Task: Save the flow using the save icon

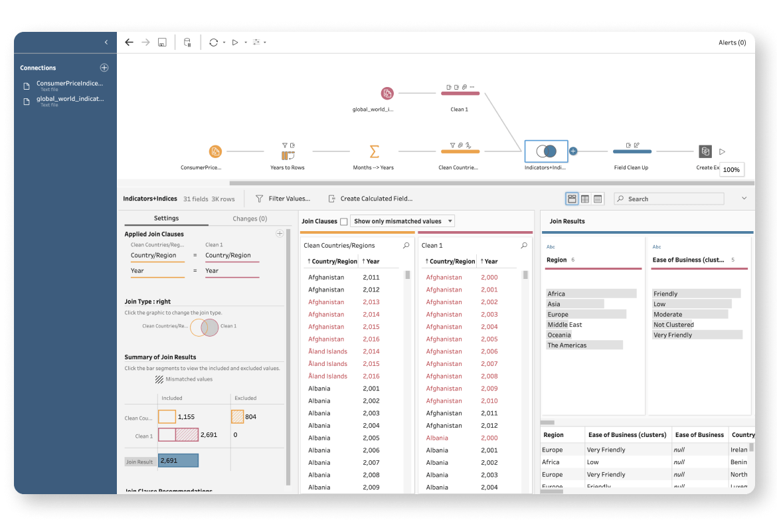Action: point(161,42)
